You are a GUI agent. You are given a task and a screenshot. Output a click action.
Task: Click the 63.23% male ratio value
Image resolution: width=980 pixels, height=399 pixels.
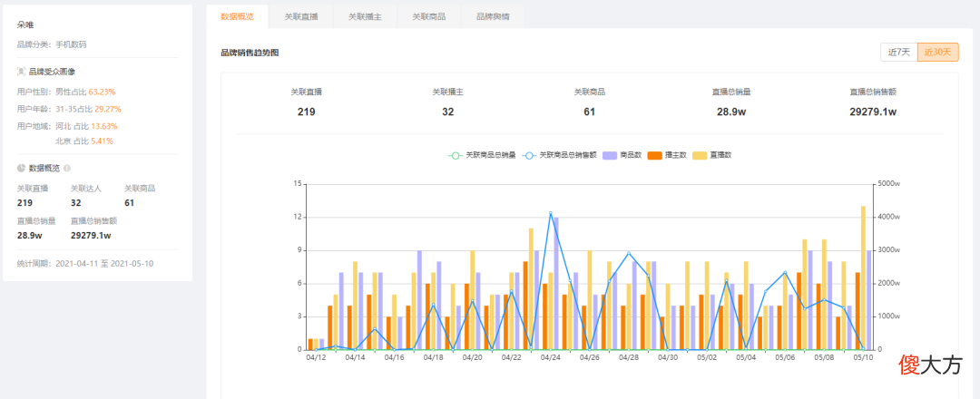(x=102, y=92)
